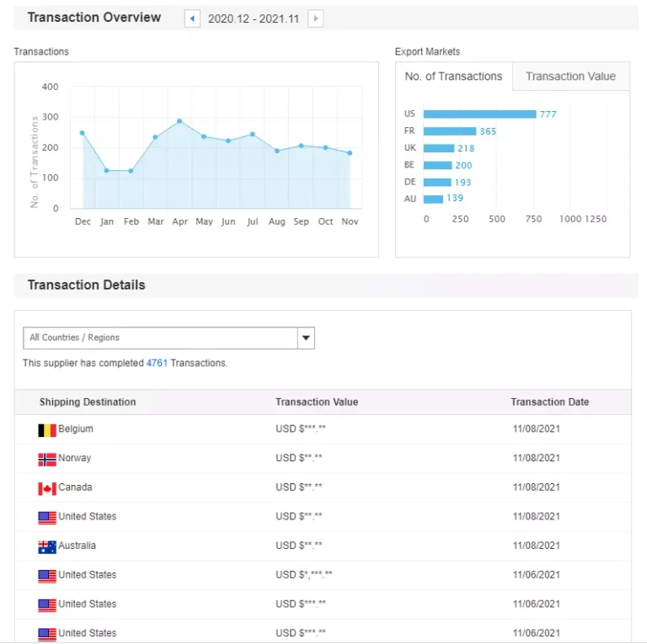Click the April data point on chart
Image resolution: width=647 pixels, height=644 pixels.
(x=179, y=121)
